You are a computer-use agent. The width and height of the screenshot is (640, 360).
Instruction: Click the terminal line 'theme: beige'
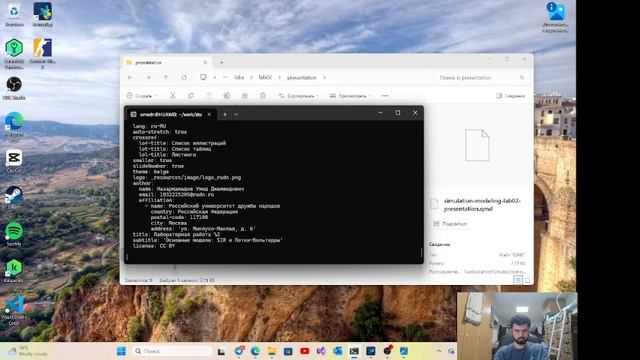[x=151, y=172]
